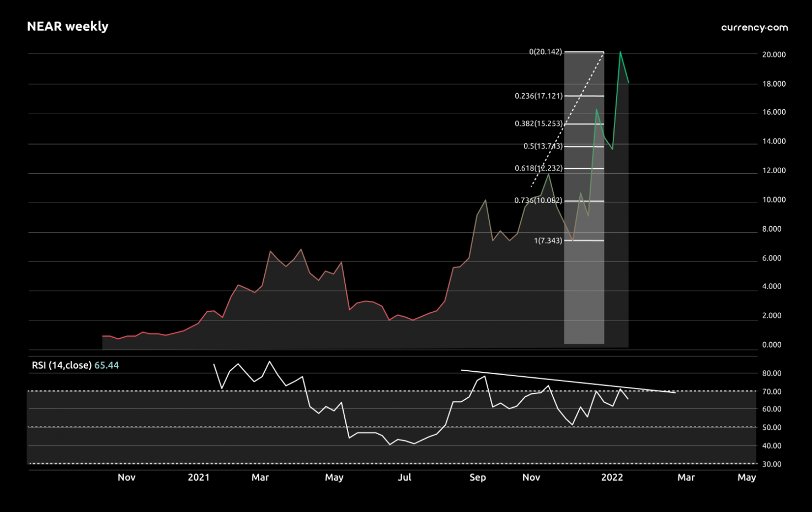
Task: Click the 2021 date axis label
Action: (199, 477)
